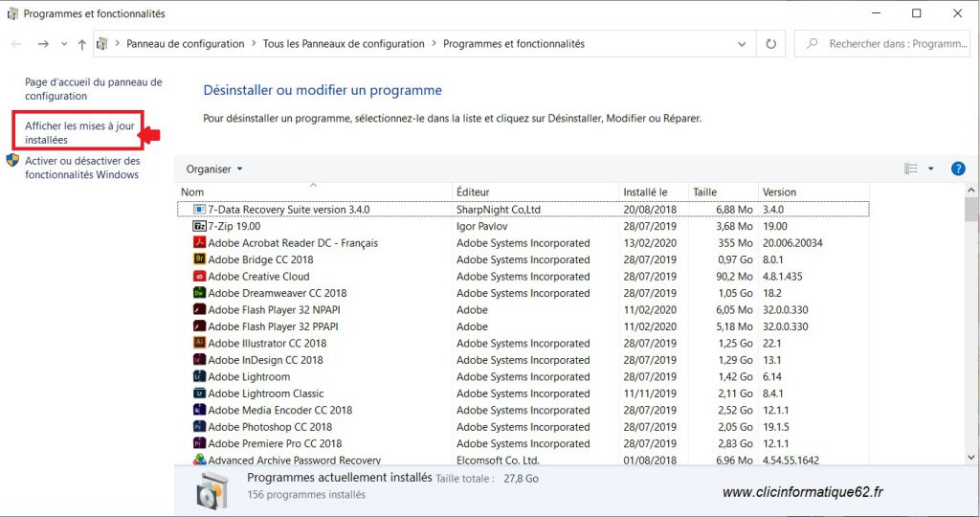Image resolution: width=980 pixels, height=517 pixels.
Task: Click the 90,2 Mo size cell
Action: 734,277
